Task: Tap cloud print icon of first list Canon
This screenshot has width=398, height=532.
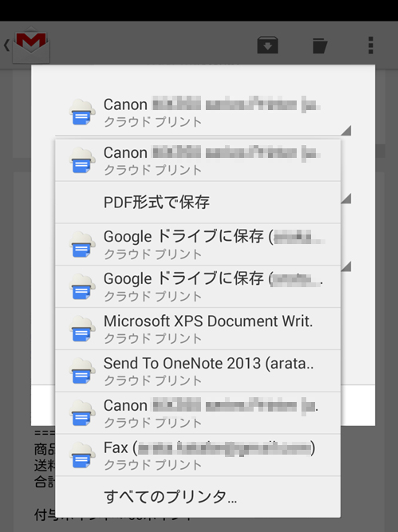Action: (82, 160)
